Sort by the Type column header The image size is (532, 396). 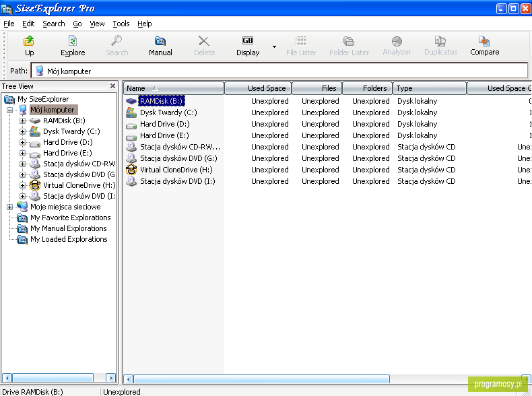tap(430, 88)
